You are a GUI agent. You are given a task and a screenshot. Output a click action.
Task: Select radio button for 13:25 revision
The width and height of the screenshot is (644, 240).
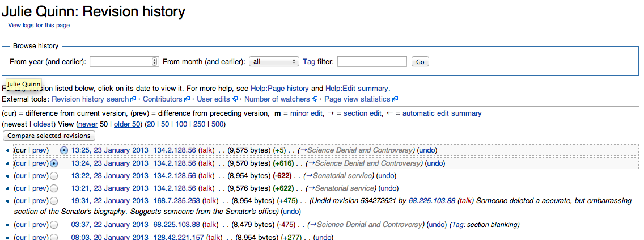[x=64, y=150]
